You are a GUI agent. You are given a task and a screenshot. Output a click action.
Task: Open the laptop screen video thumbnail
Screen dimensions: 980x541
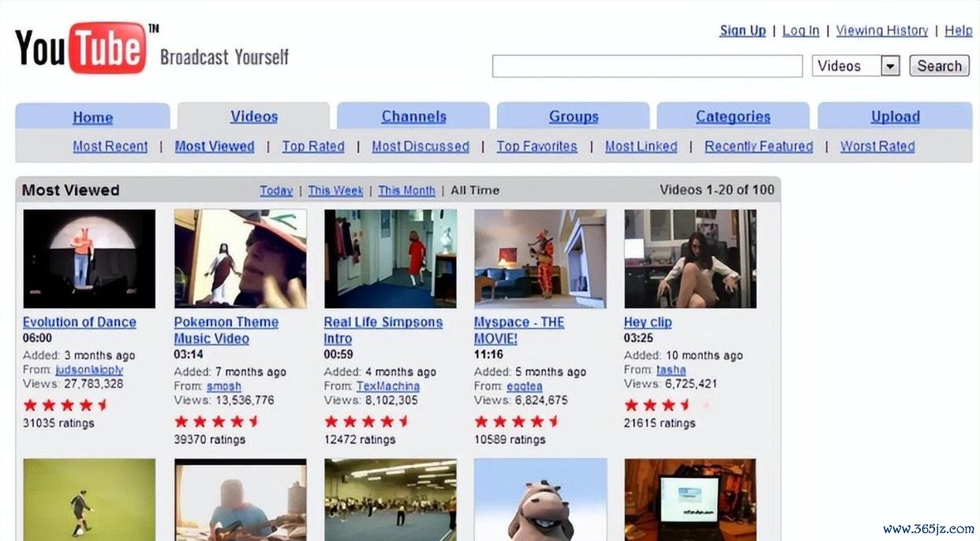pos(690,500)
